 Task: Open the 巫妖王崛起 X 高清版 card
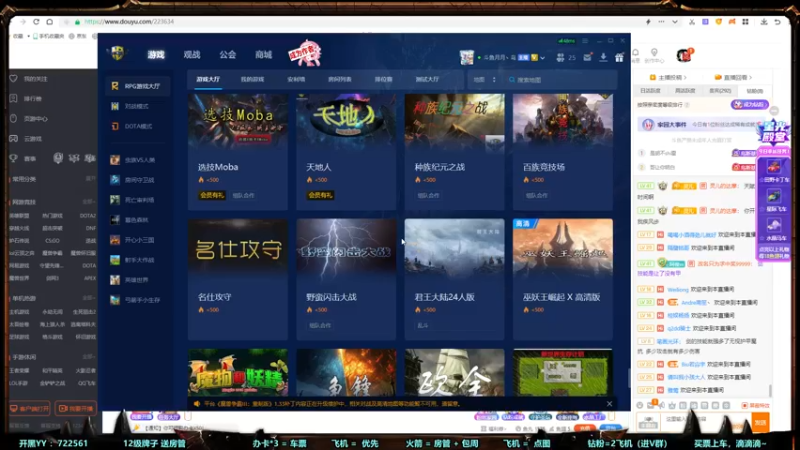coord(563,279)
